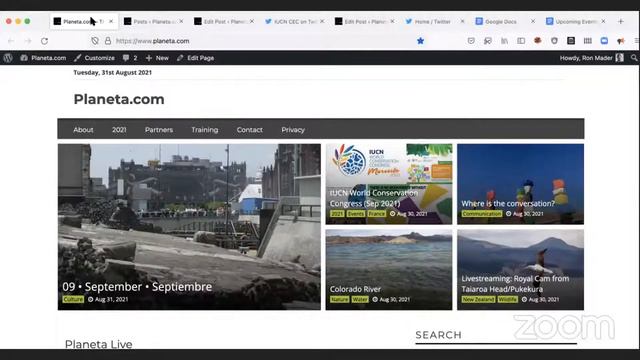Open the Partners menu item
640x360 pixels.
point(159,130)
